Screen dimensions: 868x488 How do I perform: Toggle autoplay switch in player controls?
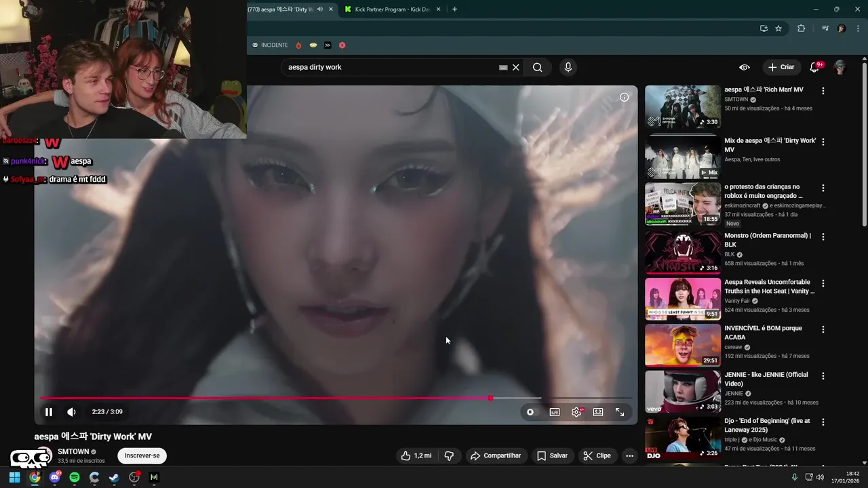click(x=530, y=411)
